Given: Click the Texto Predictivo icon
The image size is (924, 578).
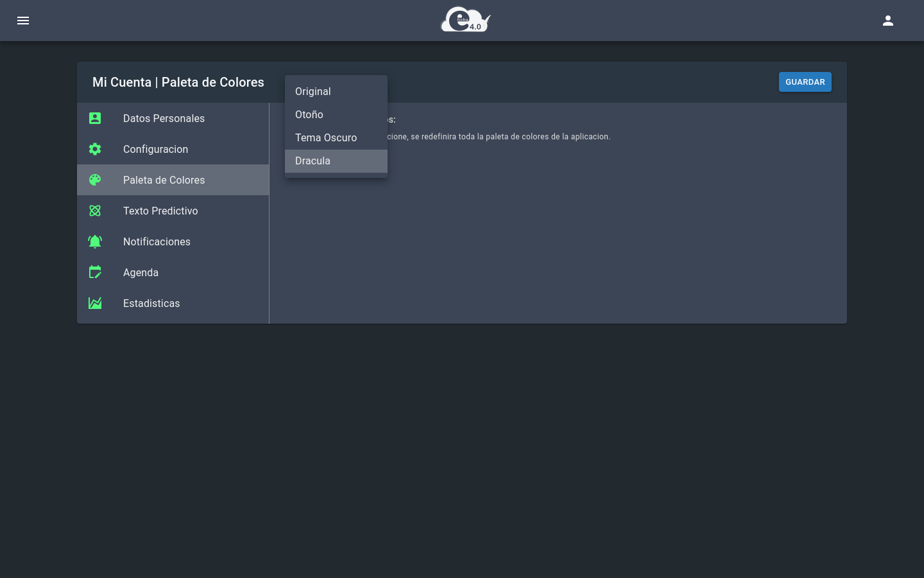Looking at the screenshot, I should click(95, 211).
